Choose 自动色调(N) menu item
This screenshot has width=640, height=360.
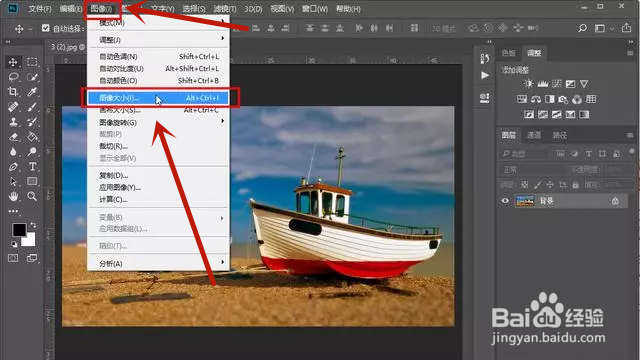tap(158, 56)
